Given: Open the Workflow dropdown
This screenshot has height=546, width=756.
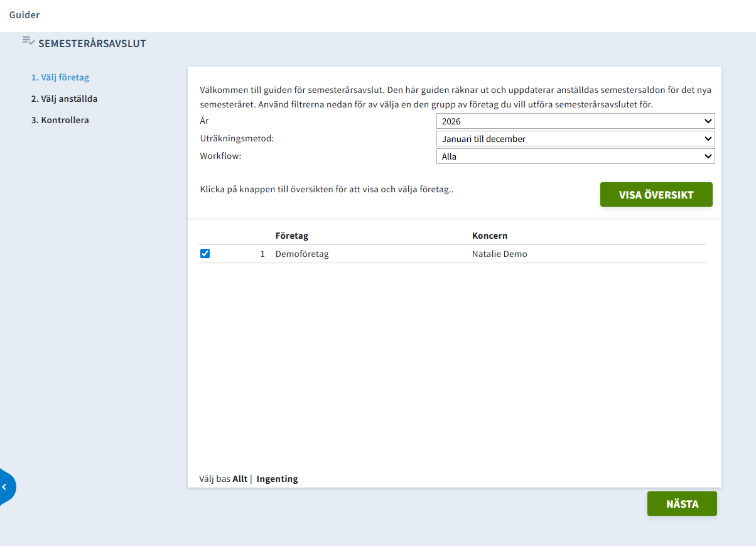Looking at the screenshot, I should (x=575, y=156).
